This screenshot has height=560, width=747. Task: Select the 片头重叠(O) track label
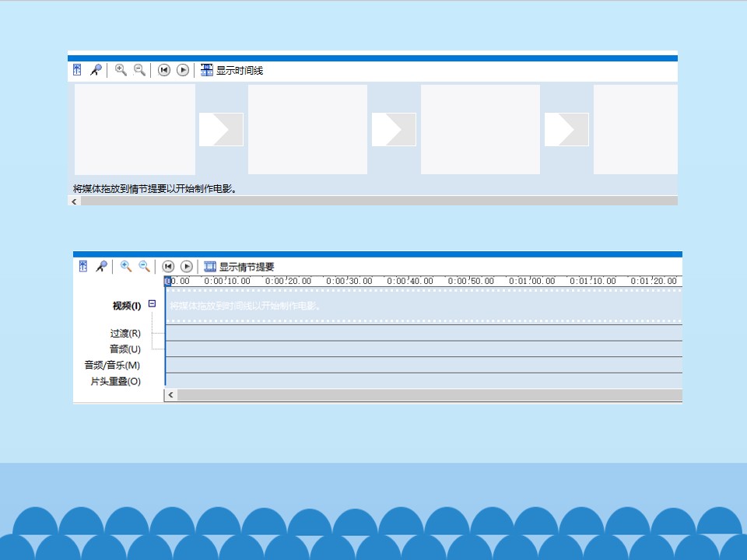coord(116,381)
